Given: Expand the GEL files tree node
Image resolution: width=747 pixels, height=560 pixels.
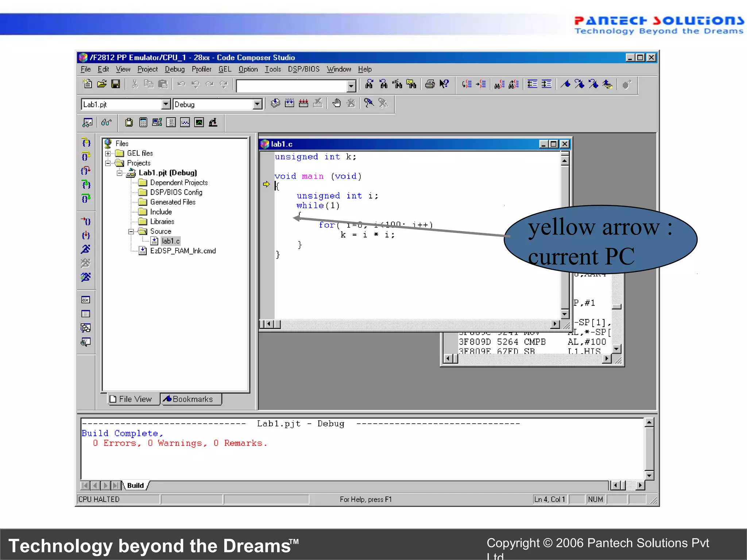Looking at the screenshot, I should point(108,153).
